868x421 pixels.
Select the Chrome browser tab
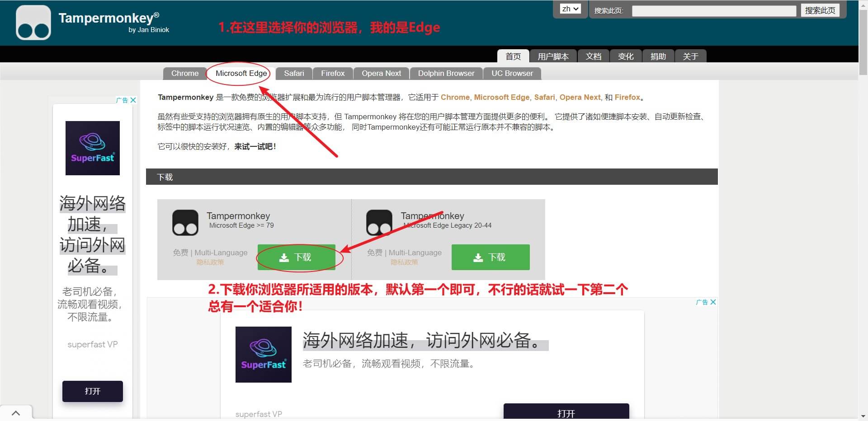point(184,73)
